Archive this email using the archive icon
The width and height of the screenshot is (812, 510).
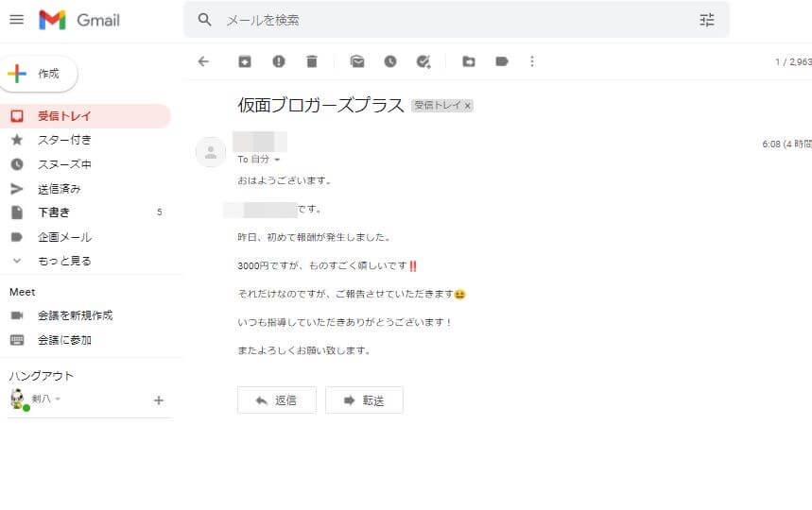[x=245, y=61]
